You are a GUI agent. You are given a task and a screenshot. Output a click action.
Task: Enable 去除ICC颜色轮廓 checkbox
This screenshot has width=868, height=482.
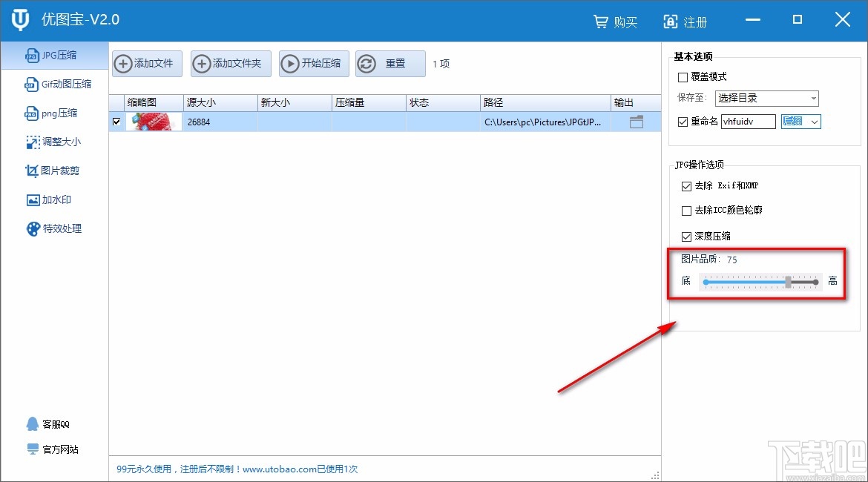coord(686,211)
